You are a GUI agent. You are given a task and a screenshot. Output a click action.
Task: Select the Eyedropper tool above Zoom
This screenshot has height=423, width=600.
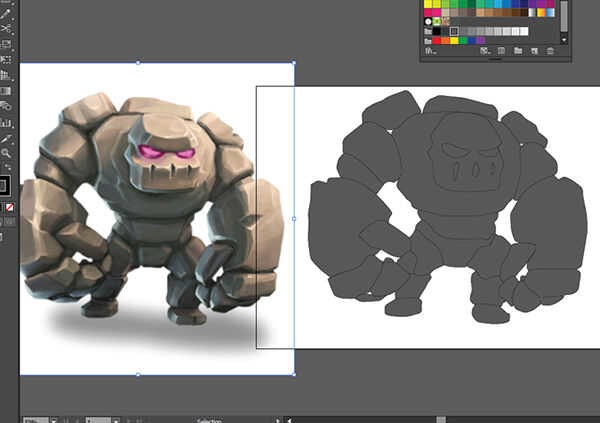tap(6, 139)
